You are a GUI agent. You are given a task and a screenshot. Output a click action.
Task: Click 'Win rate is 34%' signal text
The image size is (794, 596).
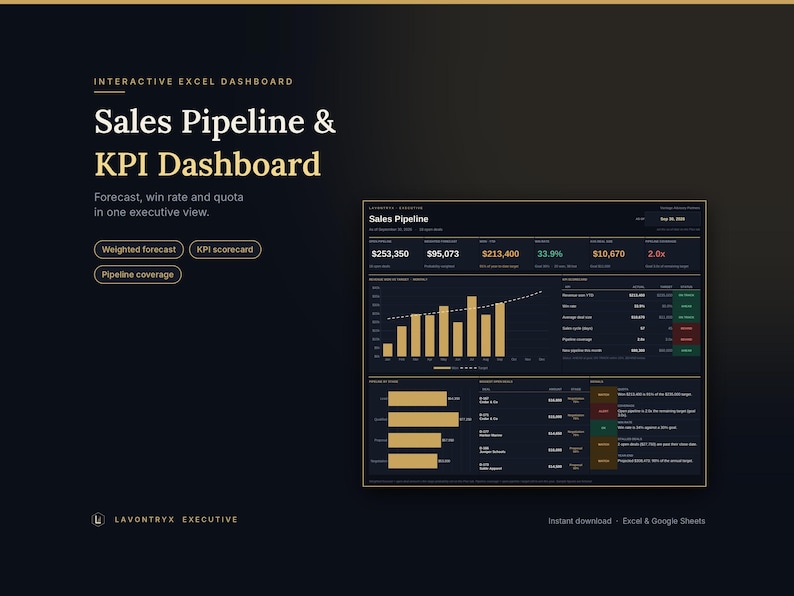pyautogui.click(x=647, y=428)
